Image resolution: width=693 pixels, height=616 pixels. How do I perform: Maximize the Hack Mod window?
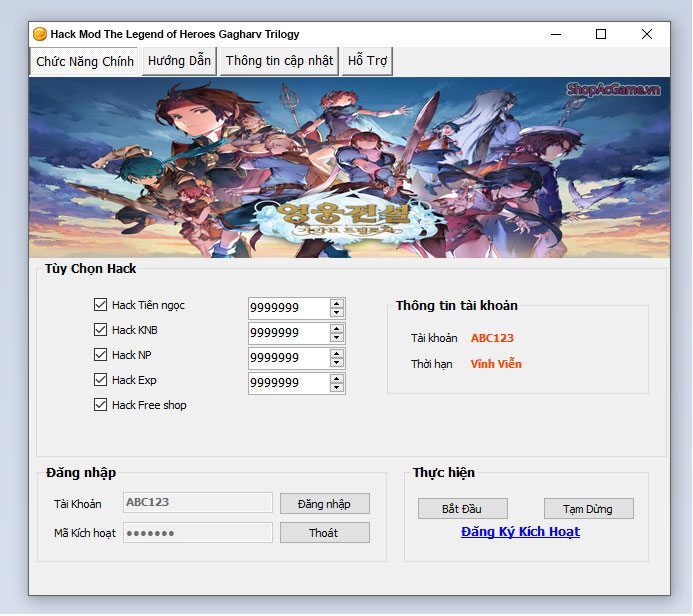[x=601, y=34]
